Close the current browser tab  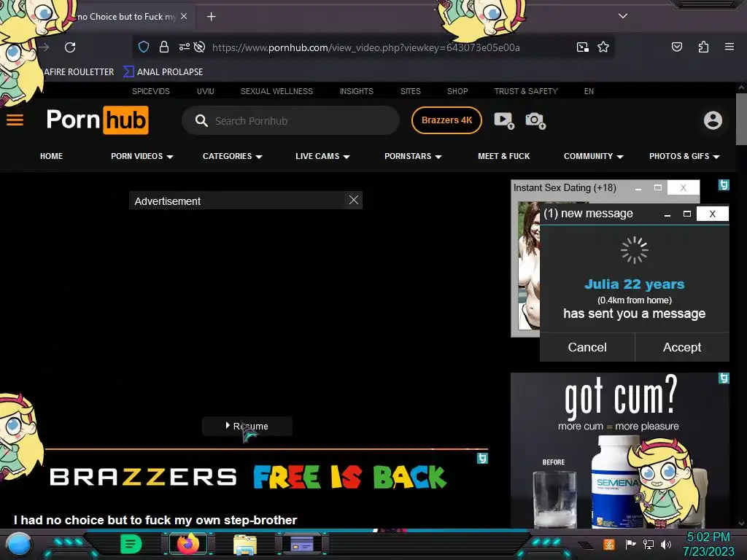184,16
